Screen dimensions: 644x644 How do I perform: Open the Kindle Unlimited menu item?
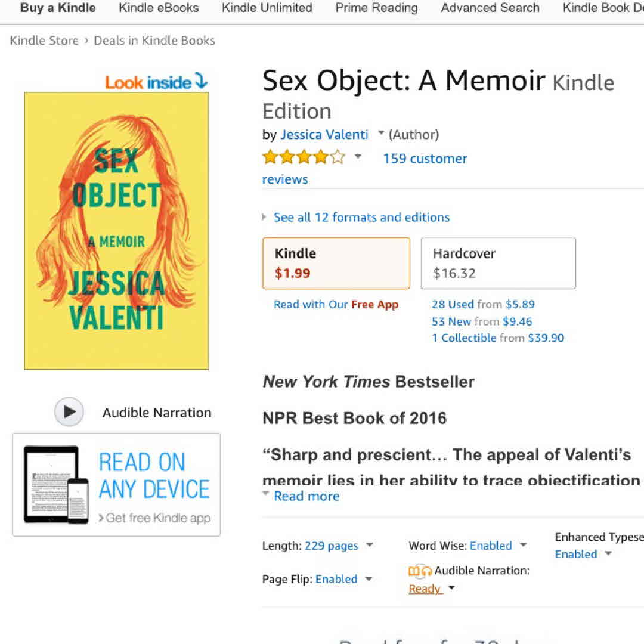(x=267, y=8)
